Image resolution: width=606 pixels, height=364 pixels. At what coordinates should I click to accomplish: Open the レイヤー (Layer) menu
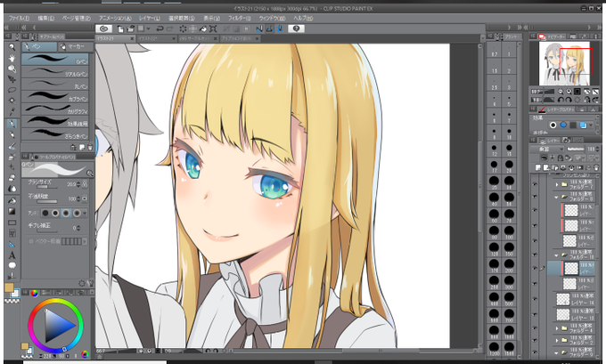[149, 18]
